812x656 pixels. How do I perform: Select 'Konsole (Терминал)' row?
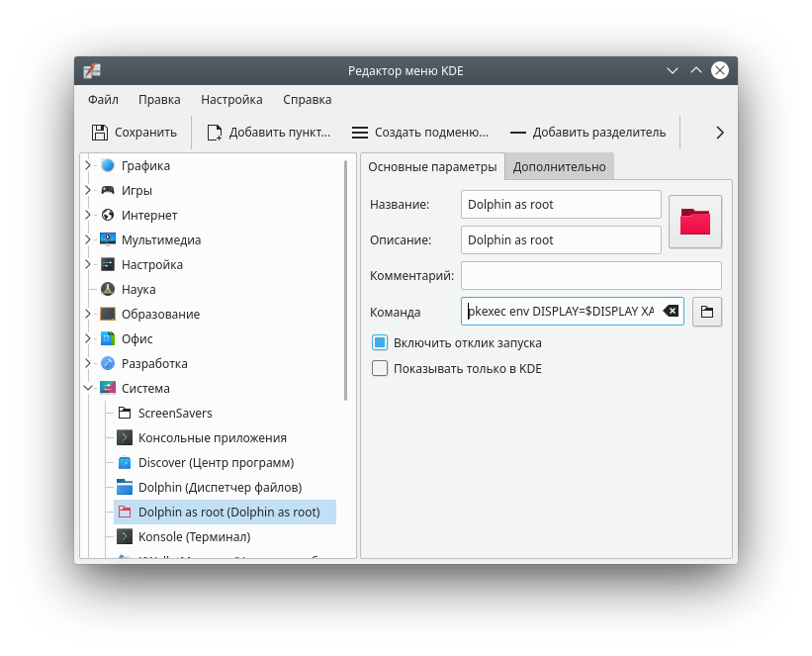(194, 536)
